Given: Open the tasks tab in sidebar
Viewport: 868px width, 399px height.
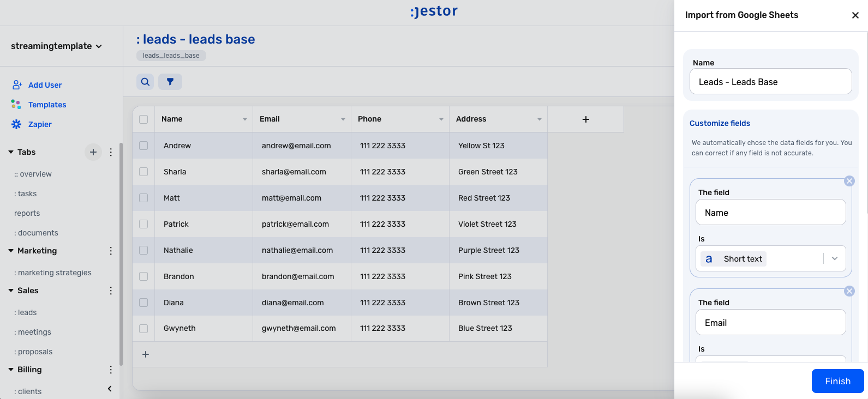Looking at the screenshot, I should pyautogui.click(x=26, y=194).
